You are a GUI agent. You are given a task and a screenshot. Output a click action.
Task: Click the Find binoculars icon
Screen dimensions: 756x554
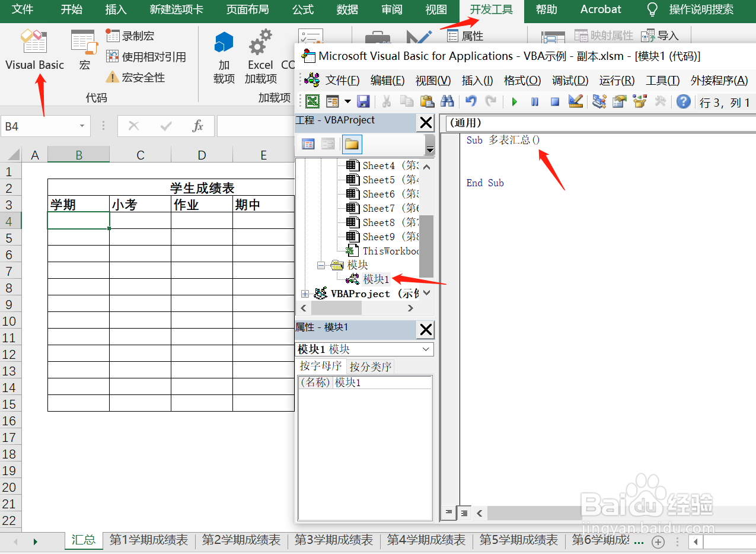click(x=447, y=101)
